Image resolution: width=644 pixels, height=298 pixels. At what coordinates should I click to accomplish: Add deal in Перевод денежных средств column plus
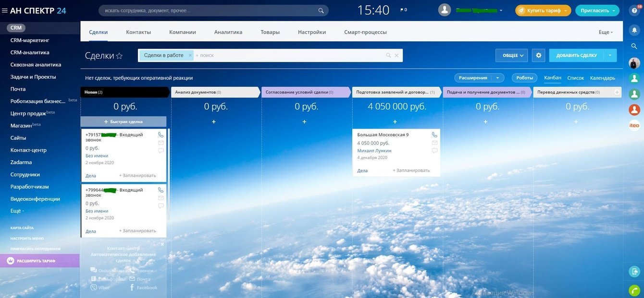(576, 121)
